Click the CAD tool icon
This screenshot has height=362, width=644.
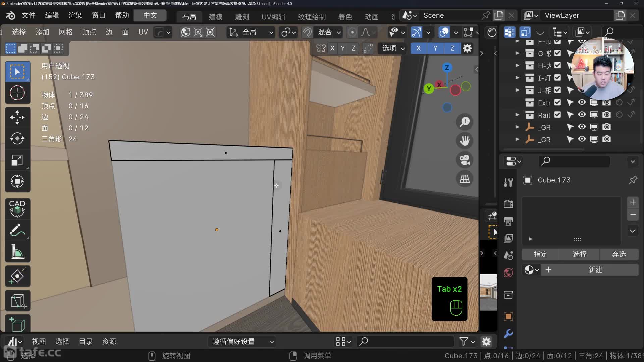17,208
